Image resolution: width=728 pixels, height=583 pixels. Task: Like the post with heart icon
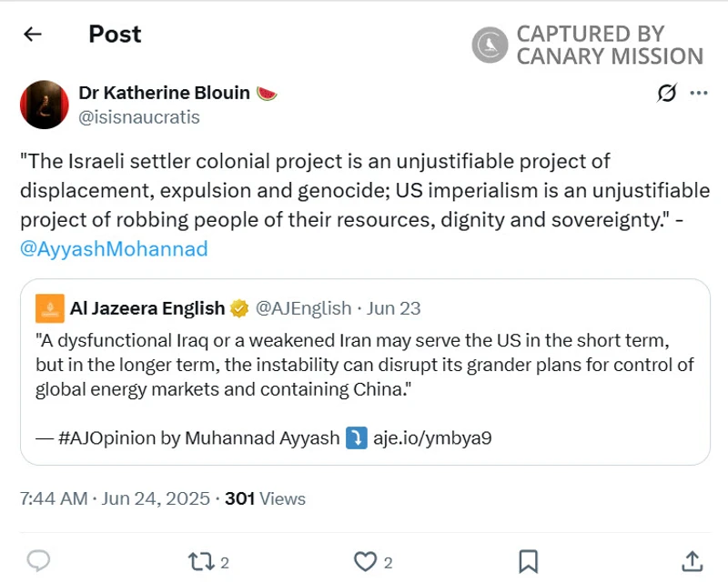tap(365, 561)
